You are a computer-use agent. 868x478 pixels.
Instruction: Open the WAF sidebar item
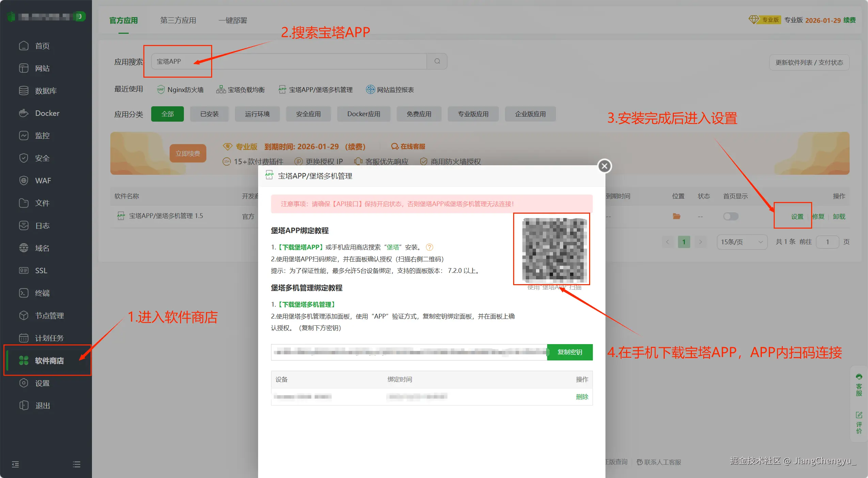click(x=43, y=181)
